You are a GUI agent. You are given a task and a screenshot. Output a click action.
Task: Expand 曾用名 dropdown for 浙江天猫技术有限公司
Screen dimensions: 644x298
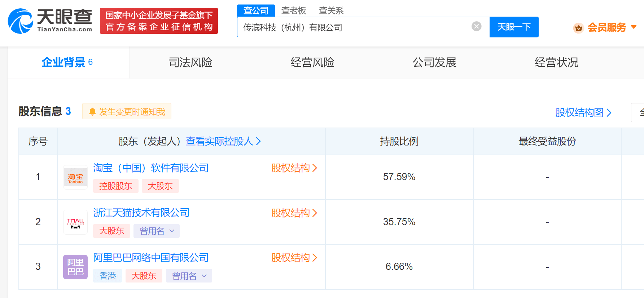[172, 231]
